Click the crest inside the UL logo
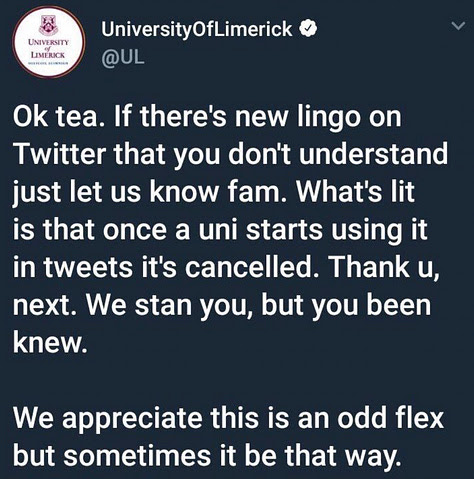 click(x=49, y=25)
